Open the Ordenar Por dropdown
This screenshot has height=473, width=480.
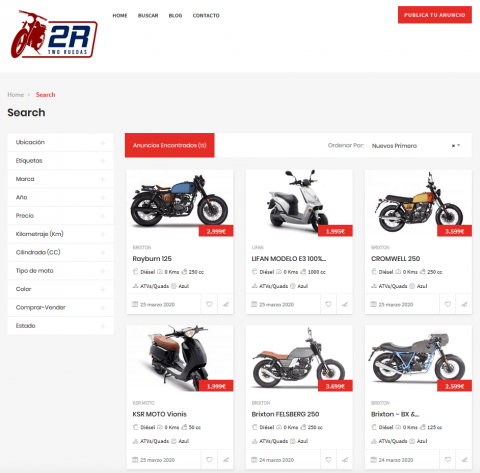(x=416, y=146)
